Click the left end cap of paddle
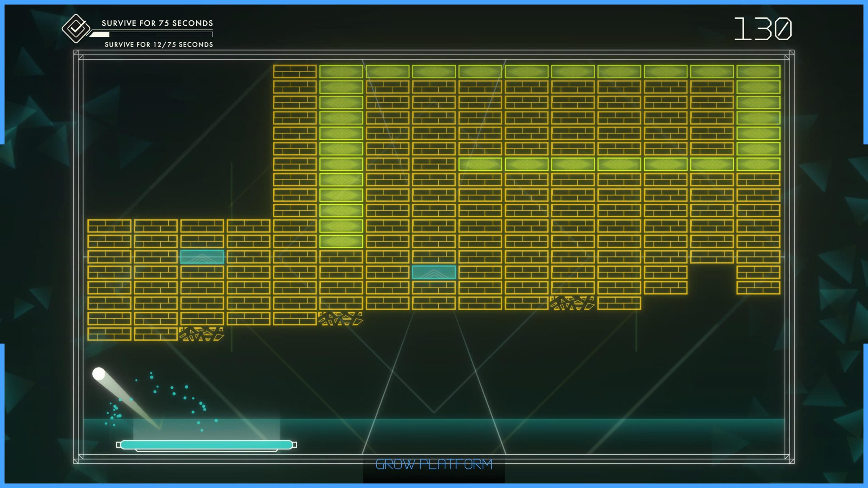This screenshot has width=868, height=488. [119, 444]
